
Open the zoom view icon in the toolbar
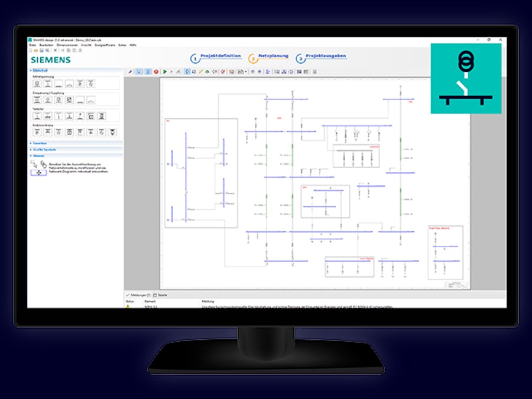point(138,72)
